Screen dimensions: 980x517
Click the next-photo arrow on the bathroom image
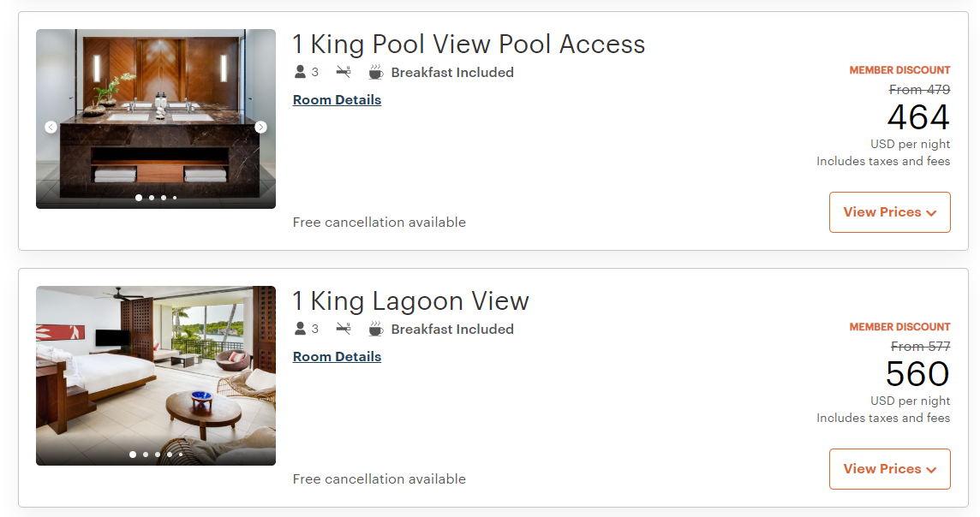point(260,127)
